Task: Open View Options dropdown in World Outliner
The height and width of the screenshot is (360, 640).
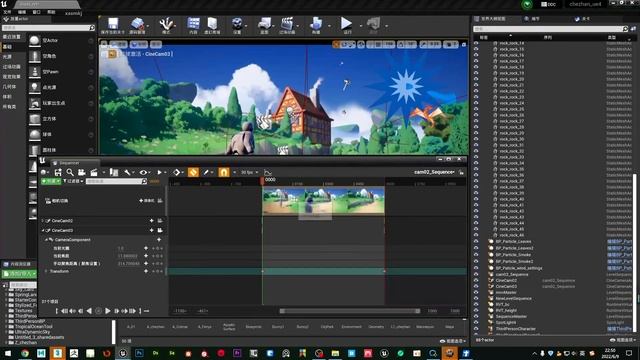Action: pyautogui.click(x=623, y=340)
